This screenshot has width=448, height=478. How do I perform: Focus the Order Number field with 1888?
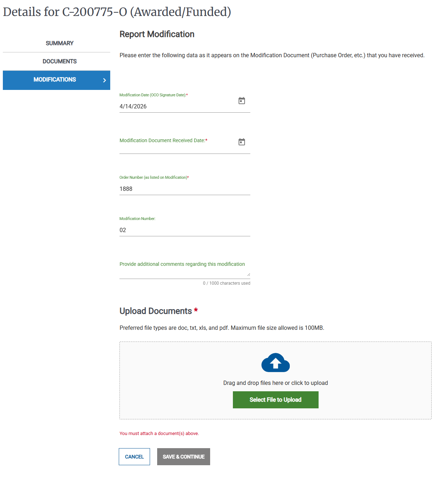(185, 189)
